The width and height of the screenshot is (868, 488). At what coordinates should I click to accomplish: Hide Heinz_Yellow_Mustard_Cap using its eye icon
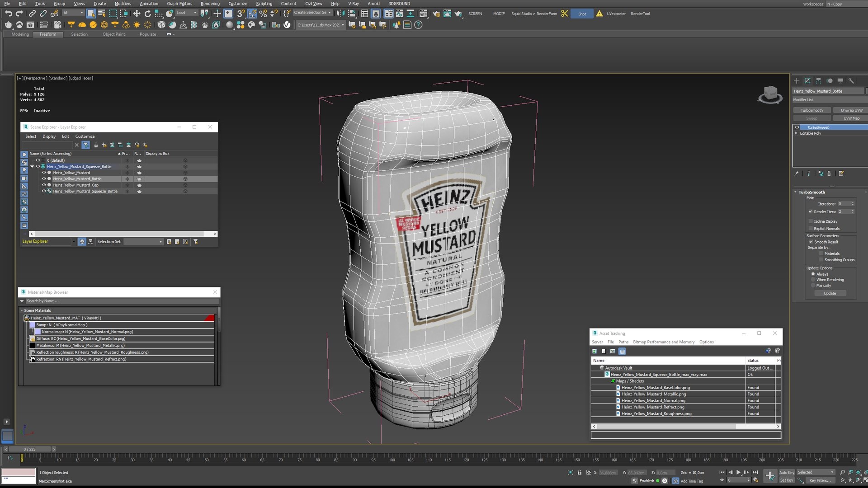click(44, 185)
